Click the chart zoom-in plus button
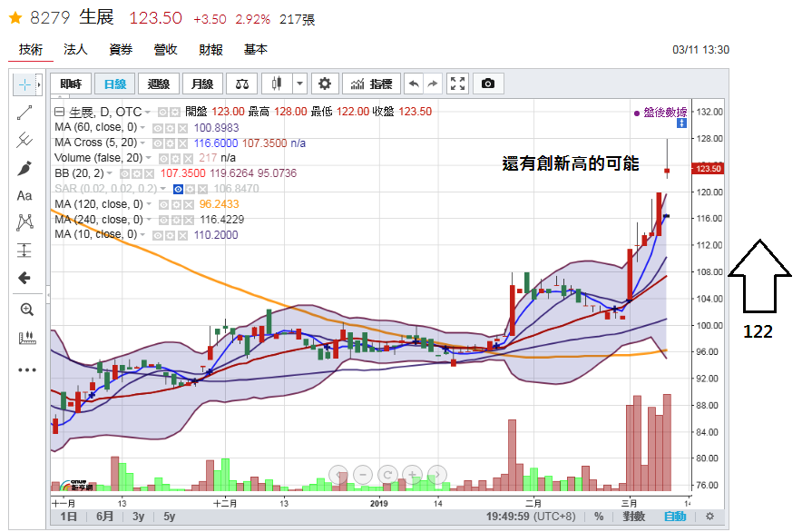Image resolution: width=812 pixels, height=532 pixels. pos(412,475)
